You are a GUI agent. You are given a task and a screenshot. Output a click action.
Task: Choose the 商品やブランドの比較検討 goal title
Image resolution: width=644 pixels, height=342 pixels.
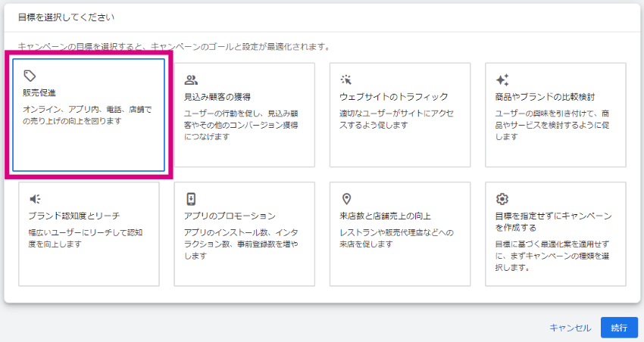click(x=545, y=97)
